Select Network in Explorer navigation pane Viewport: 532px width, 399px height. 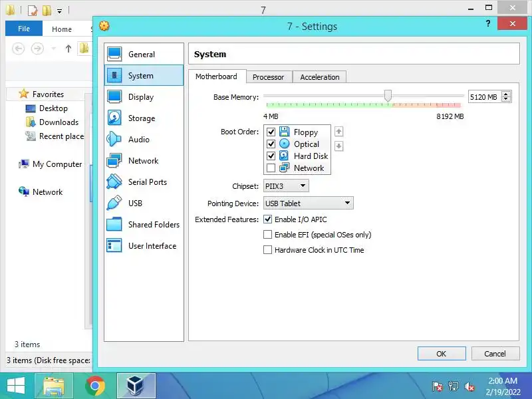click(x=41, y=192)
